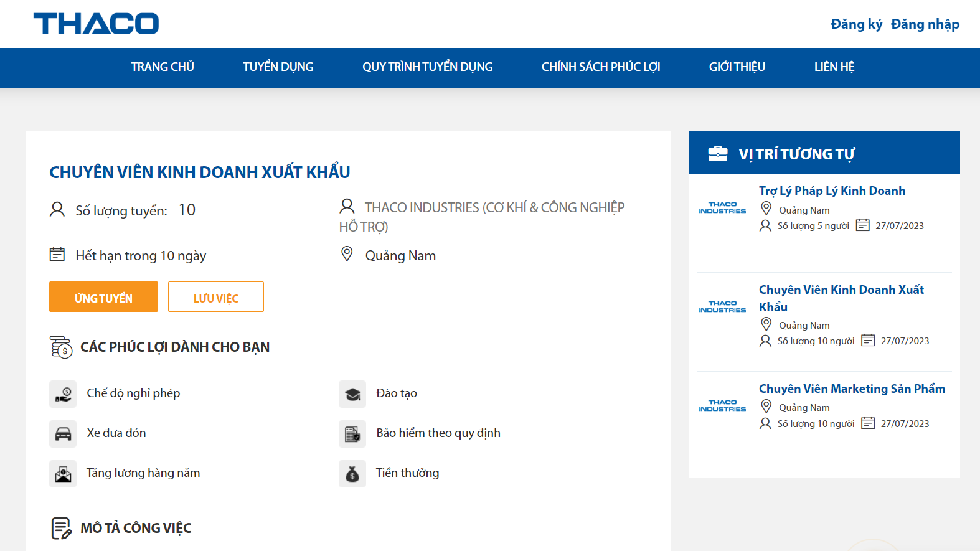Click the graduation cap icon for Đào tạo
Viewport: 980px width, 551px height.
click(352, 394)
